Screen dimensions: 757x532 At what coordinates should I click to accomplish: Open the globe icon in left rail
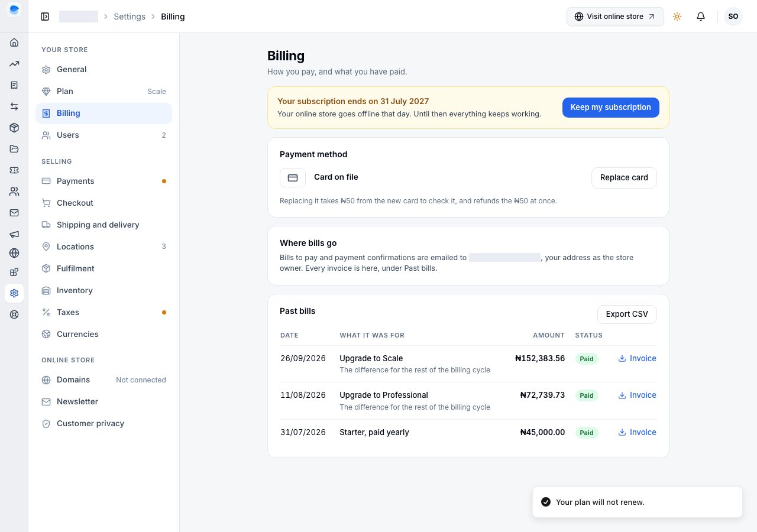[14, 253]
